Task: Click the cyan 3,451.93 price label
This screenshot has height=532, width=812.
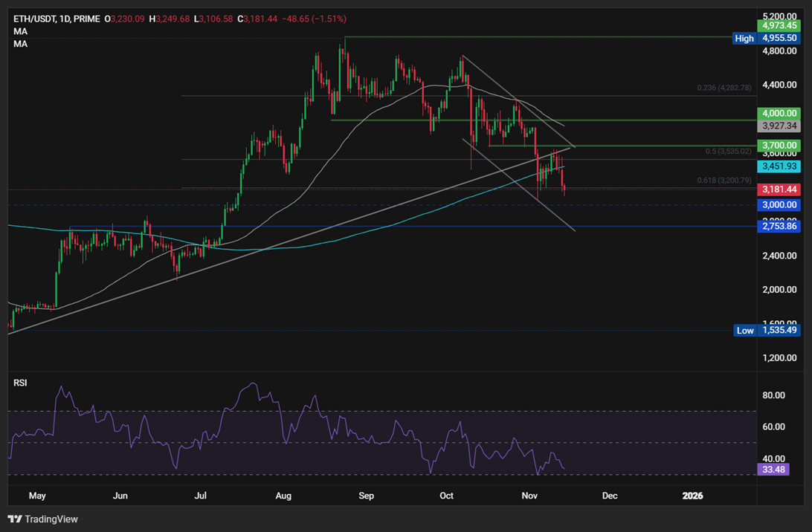Action: [778, 168]
